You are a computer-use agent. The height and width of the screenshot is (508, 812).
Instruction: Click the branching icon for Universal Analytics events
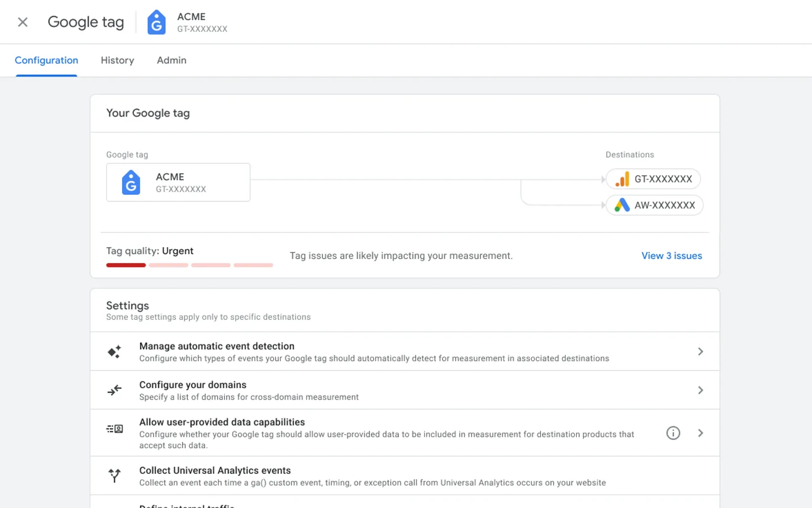coord(114,476)
